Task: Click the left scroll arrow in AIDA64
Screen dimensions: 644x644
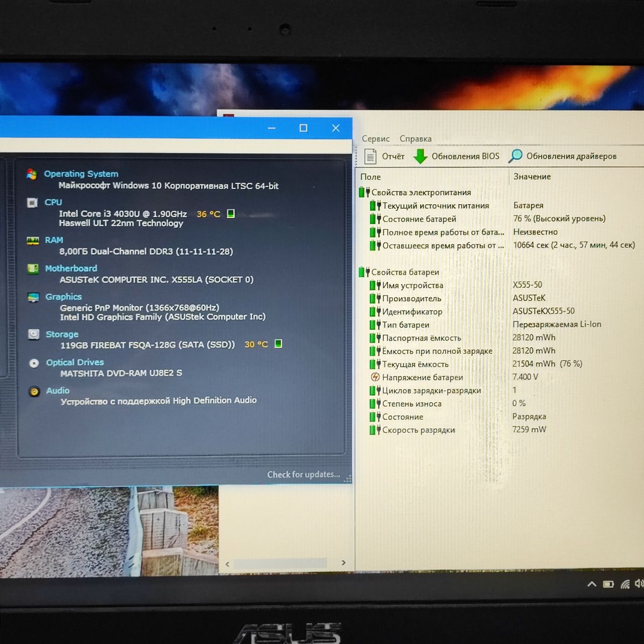Action: click(x=227, y=564)
